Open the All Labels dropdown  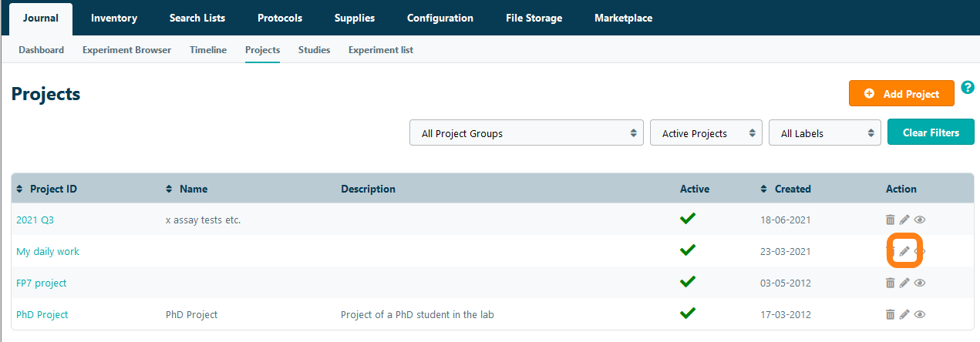pos(824,133)
